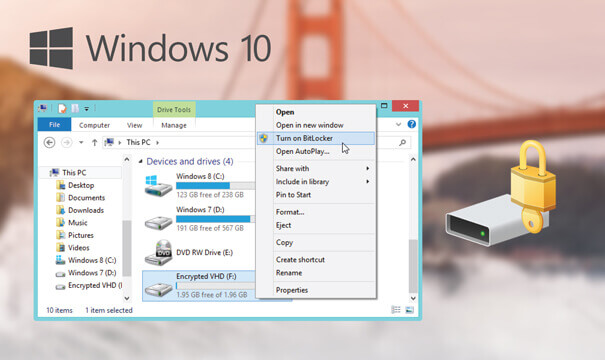Go up one folder level arrow
Viewport: 605px width, 360px height.
tap(95, 142)
